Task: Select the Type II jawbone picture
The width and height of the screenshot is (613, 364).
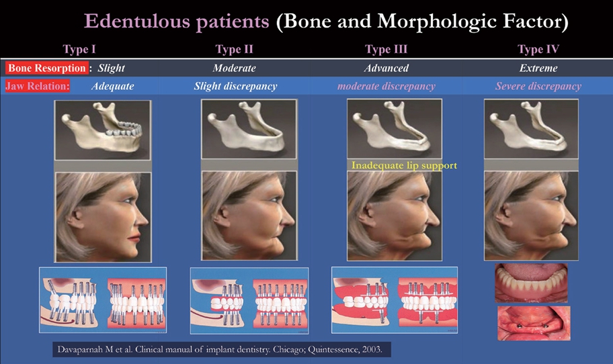Action: pyautogui.click(x=249, y=130)
